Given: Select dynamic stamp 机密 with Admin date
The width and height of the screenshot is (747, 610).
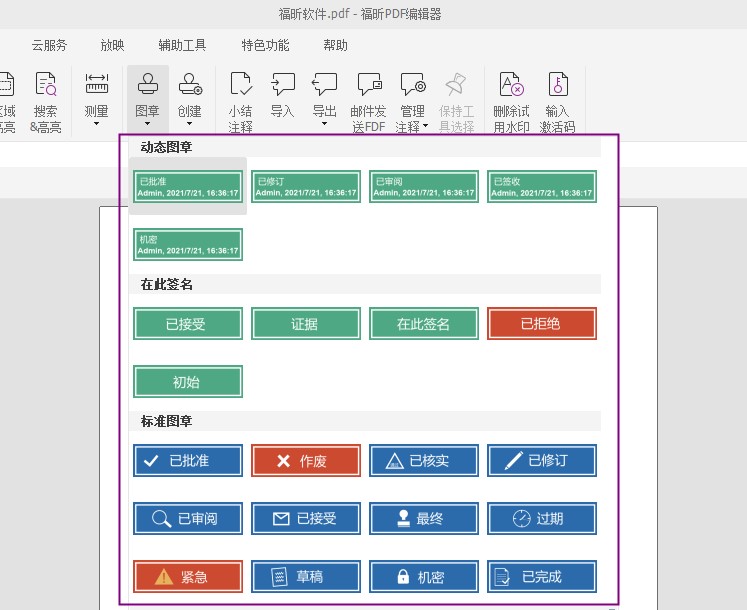Looking at the screenshot, I should pyautogui.click(x=188, y=244).
